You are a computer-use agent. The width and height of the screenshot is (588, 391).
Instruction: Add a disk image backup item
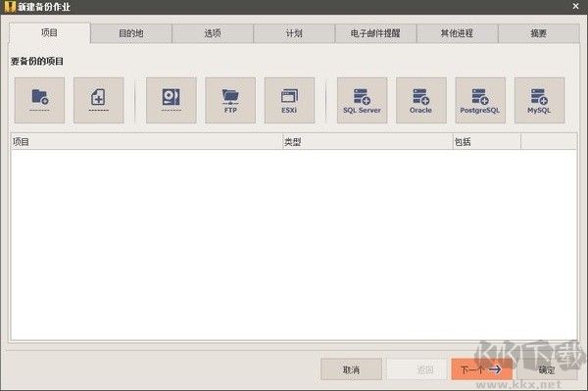coord(171,101)
